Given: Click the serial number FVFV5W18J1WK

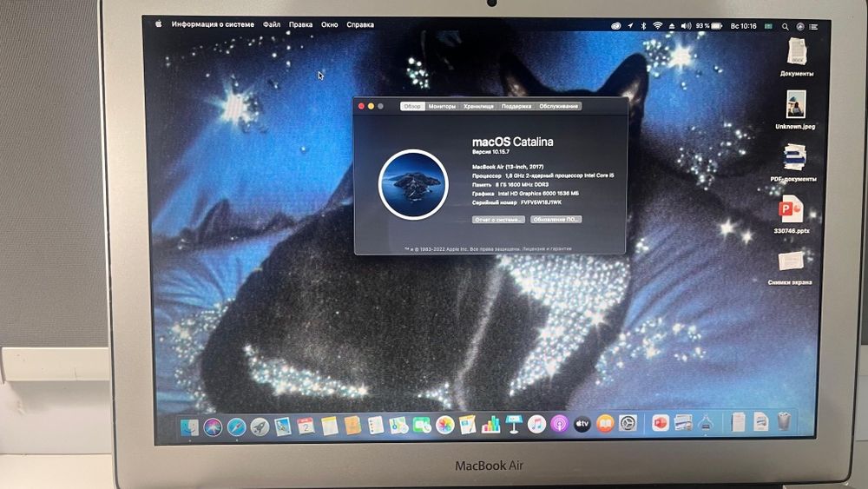Looking at the screenshot, I should tap(541, 202).
